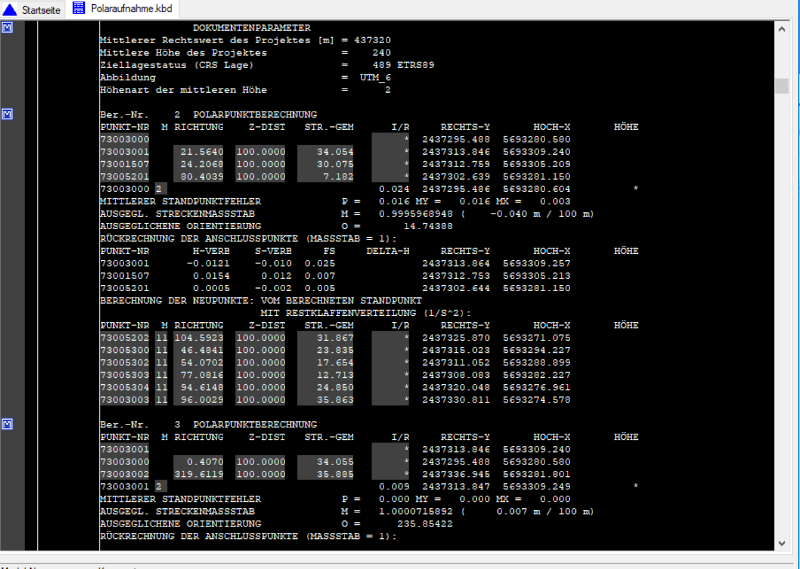Click the vertical scrollbar thumb
800x569 pixels.
[782, 86]
